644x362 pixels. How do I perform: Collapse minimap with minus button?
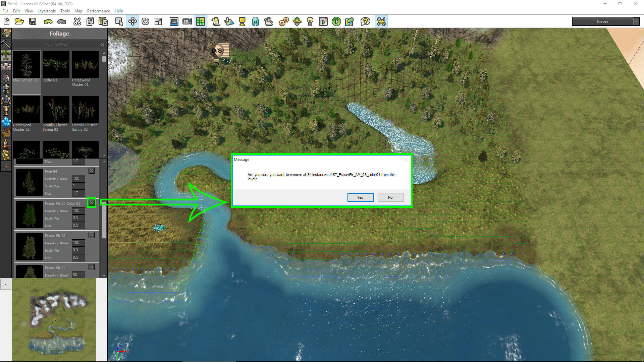[6, 284]
